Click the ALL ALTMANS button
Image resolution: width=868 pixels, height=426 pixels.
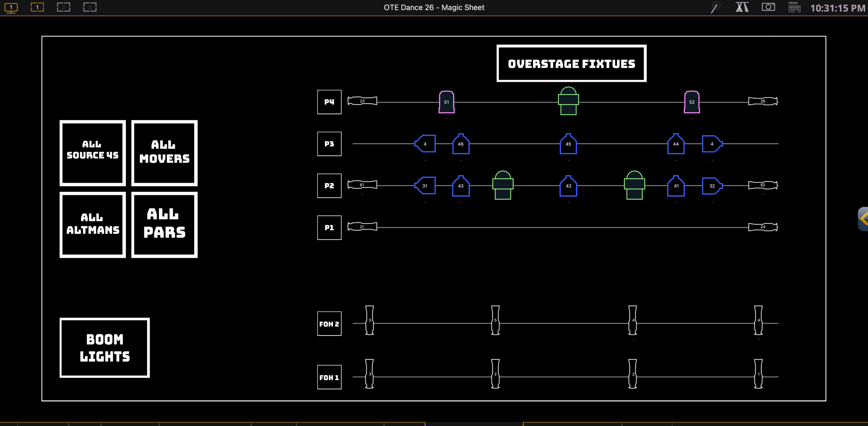93,224
